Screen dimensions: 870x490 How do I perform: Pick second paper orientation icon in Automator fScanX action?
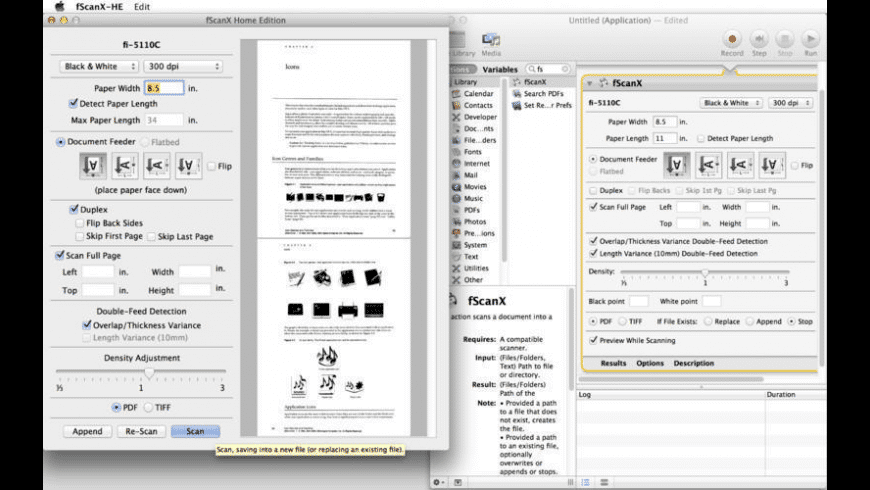tap(709, 164)
